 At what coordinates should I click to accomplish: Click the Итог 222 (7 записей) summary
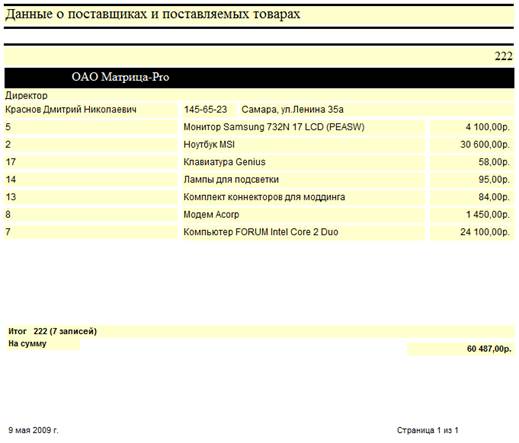52,331
